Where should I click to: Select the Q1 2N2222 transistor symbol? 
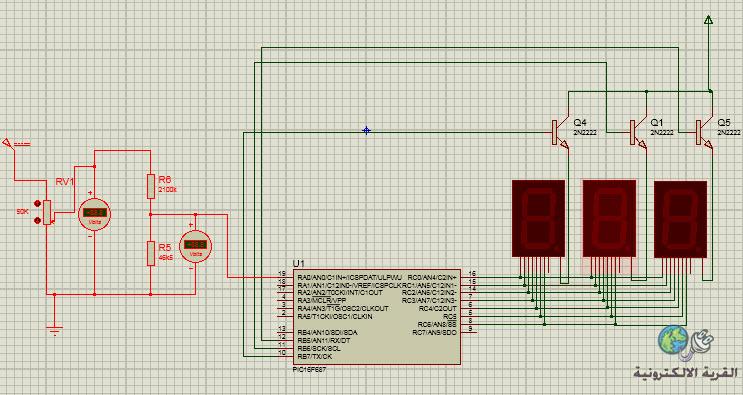[x=638, y=133]
